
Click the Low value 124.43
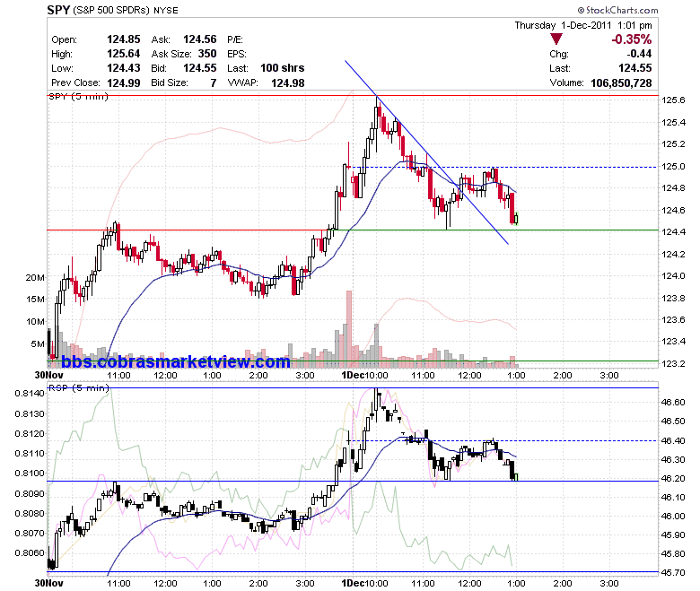click(124, 68)
